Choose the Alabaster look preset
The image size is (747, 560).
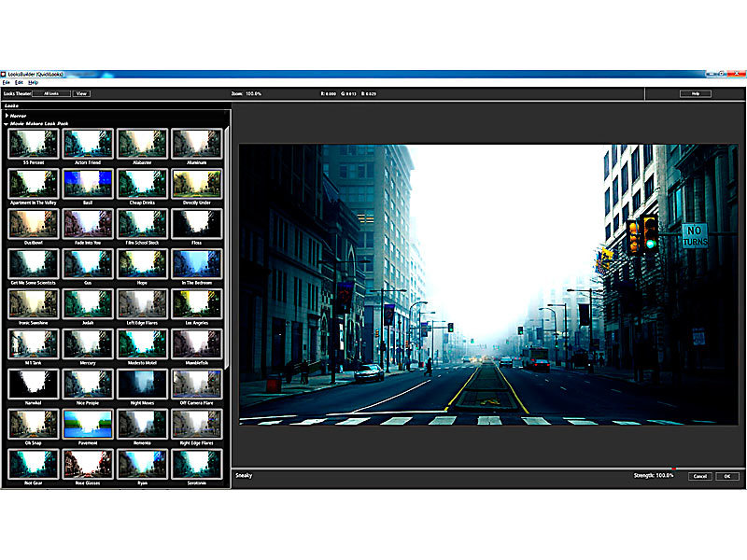coord(142,144)
